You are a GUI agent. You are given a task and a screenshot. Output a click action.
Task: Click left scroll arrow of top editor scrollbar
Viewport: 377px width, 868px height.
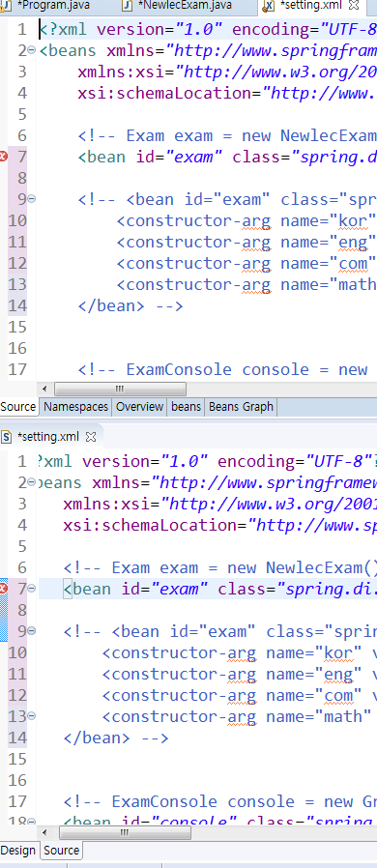point(44,390)
